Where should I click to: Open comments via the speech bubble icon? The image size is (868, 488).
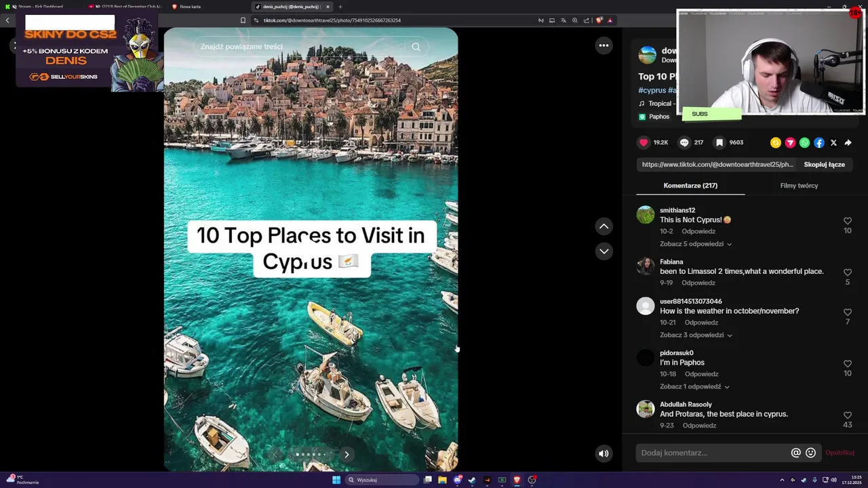684,142
